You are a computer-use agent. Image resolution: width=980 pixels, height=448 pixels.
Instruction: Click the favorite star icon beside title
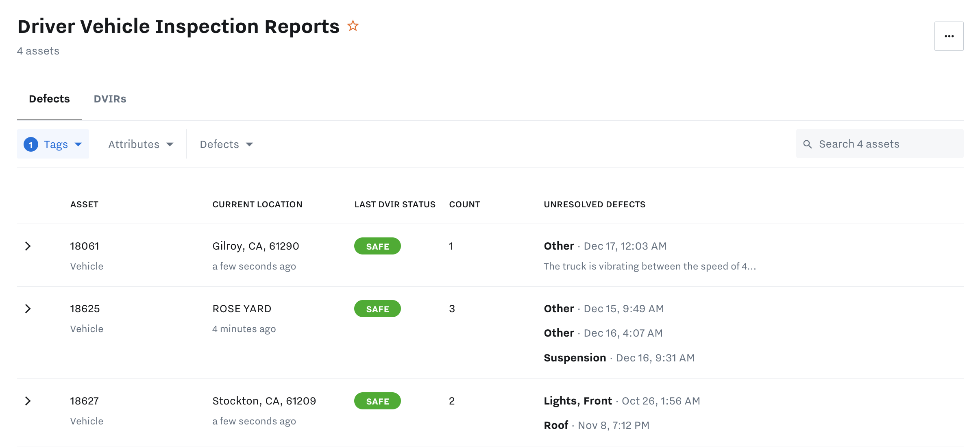353,26
